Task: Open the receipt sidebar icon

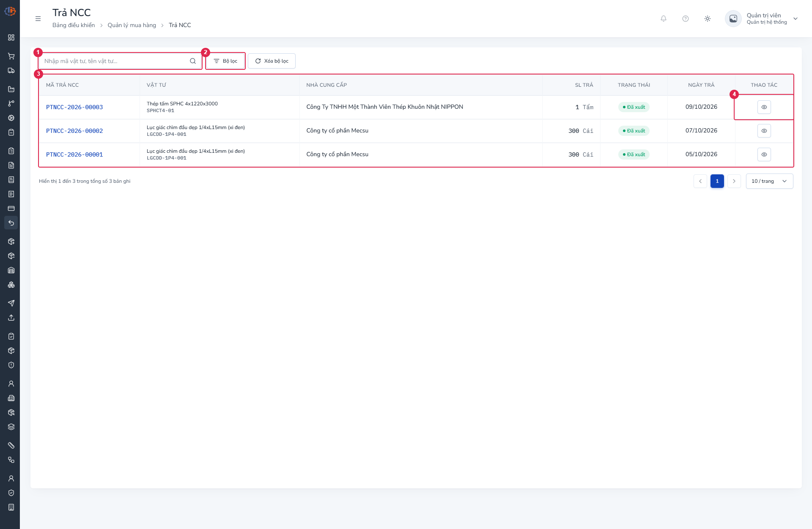Action: click(11, 194)
